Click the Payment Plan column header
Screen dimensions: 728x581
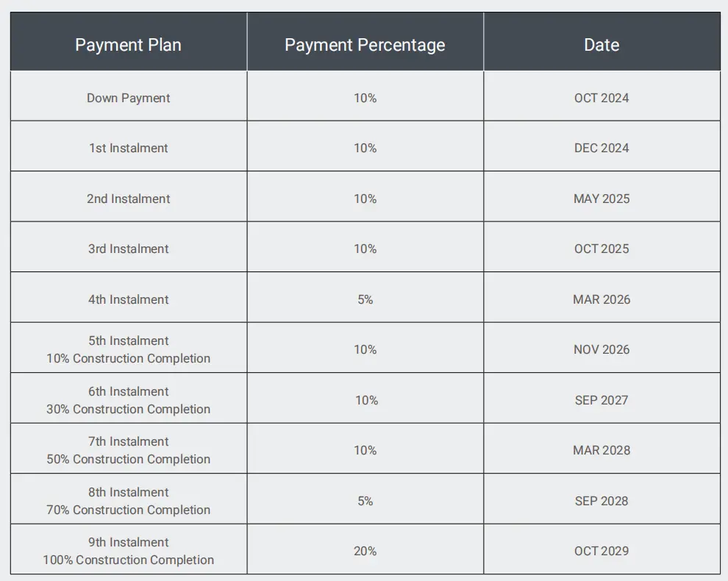(x=129, y=42)
